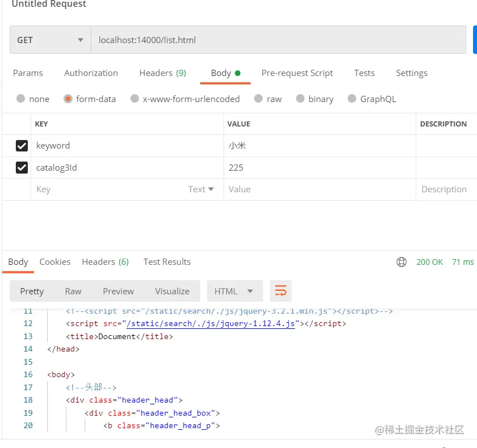Viewport: 477px width, 448px height.
Task: Click the header_head div code line
Action: click(124, 400)
